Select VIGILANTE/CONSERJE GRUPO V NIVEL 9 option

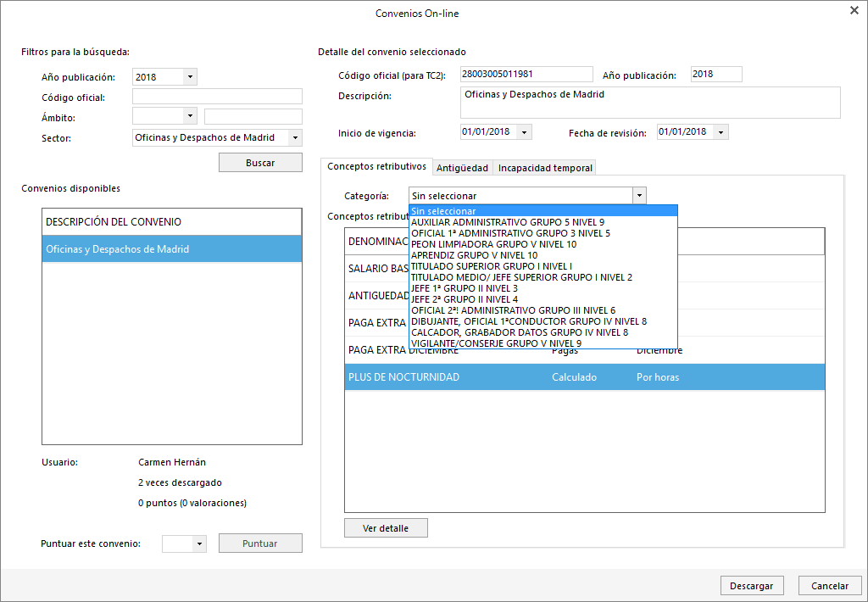[x=496, y=343]
